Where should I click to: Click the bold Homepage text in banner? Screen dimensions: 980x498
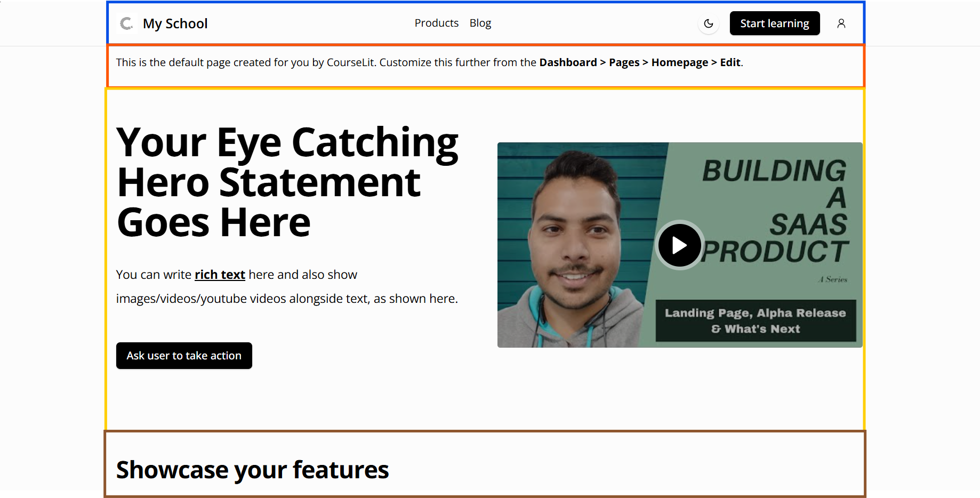pos(679,62)
